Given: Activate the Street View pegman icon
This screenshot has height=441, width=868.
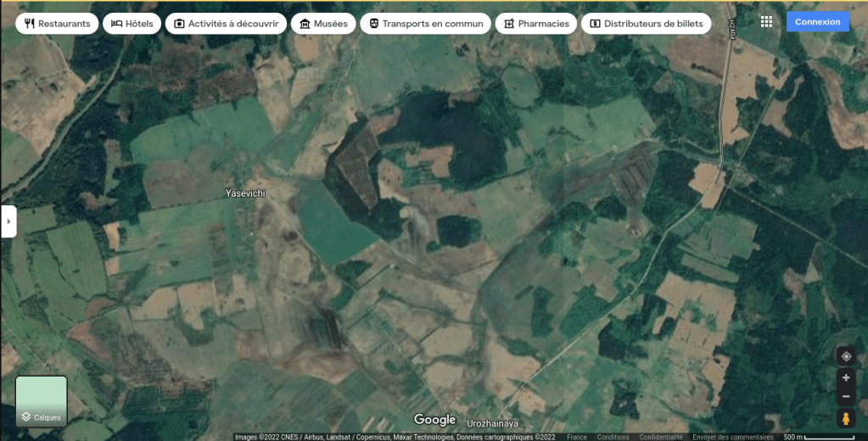Looking at the screenshot, I should tap(845, 418).
